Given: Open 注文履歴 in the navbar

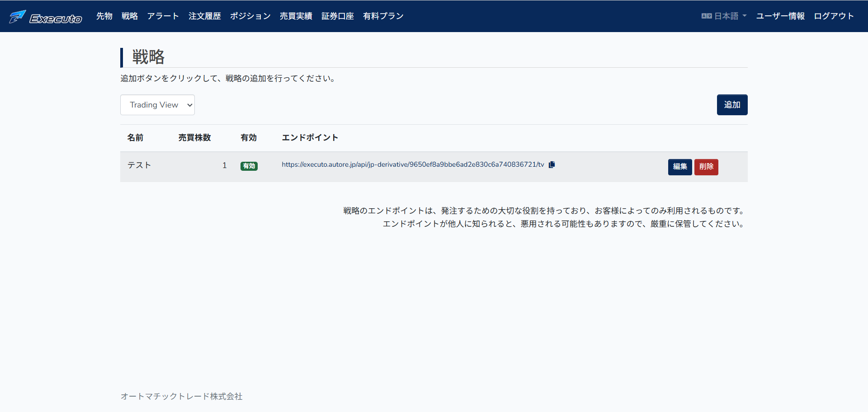Looking at the screenshot, I should tap(205, 16).
